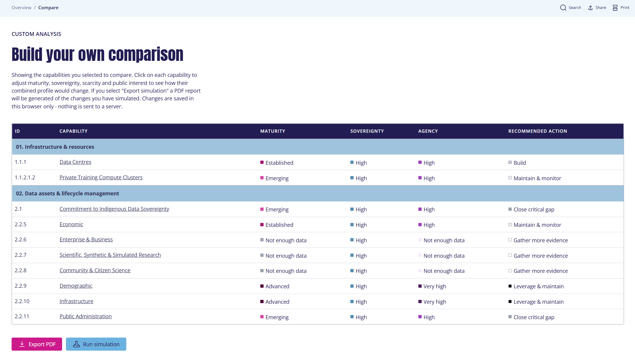Screen dimensions: 635x364
Task: Open the Infrastructure capability link
Action: 76,301
